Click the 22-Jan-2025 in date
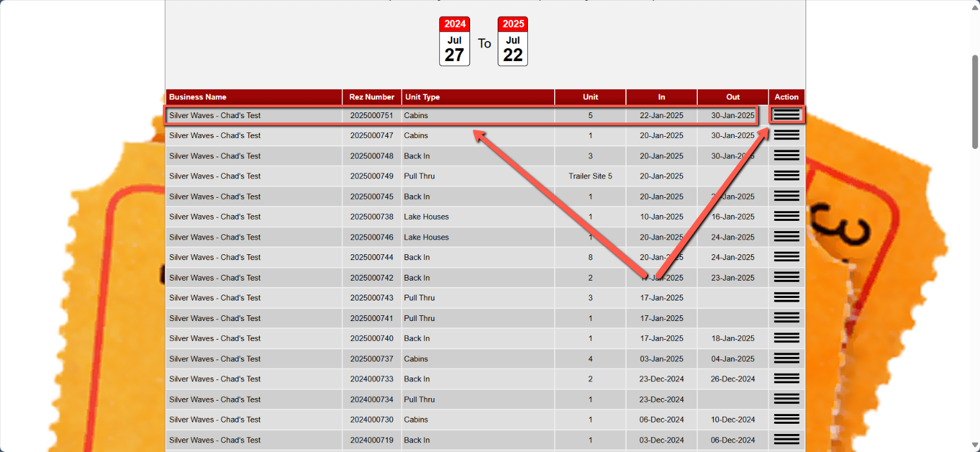Screen dimensions: 980x452 tap(662, 116)
